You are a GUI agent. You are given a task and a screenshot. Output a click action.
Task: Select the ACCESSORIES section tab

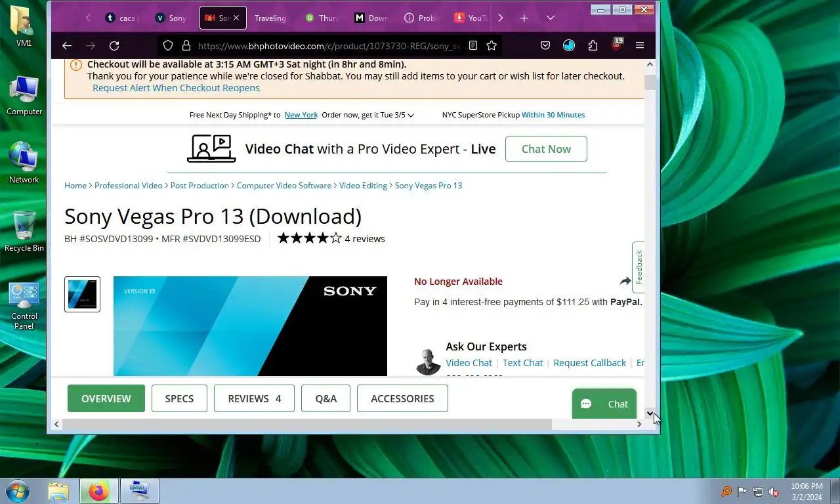coord(402,398)
